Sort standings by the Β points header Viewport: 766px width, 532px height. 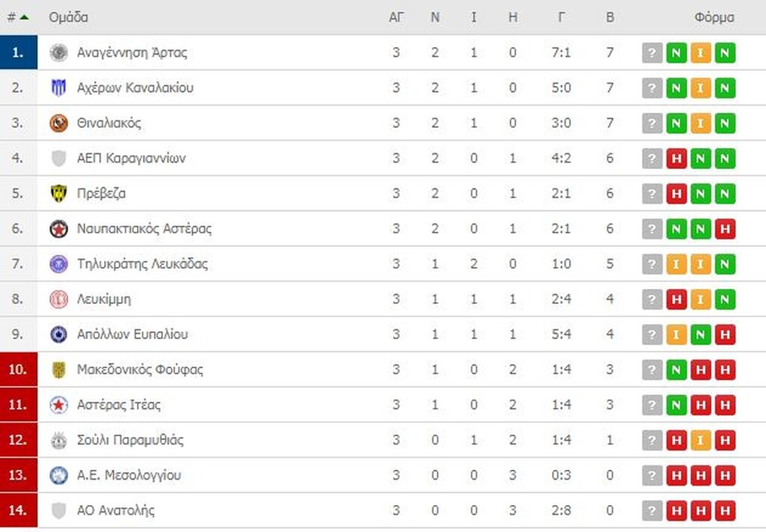[x=610, y=17]
